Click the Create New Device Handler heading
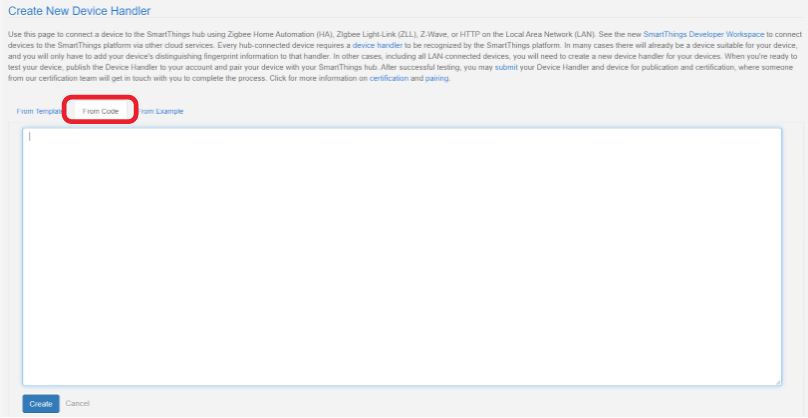The height and width of the screenshot is (418, 808). point(79,12)
